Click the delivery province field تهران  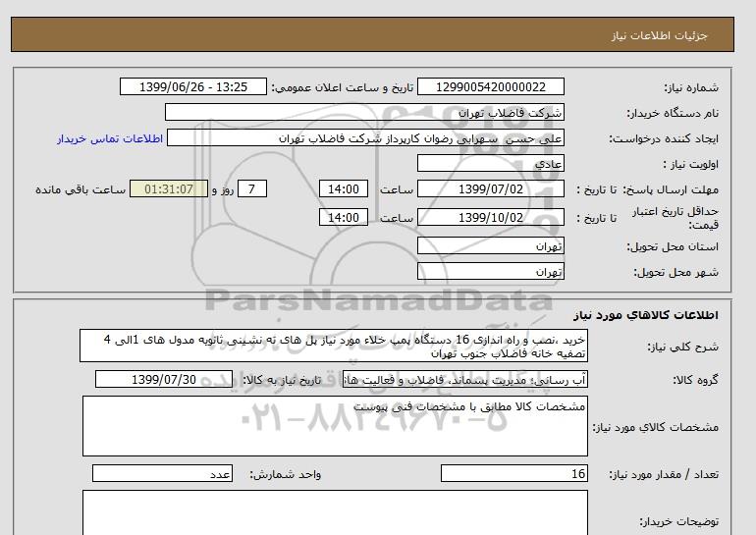coord(490,245)
